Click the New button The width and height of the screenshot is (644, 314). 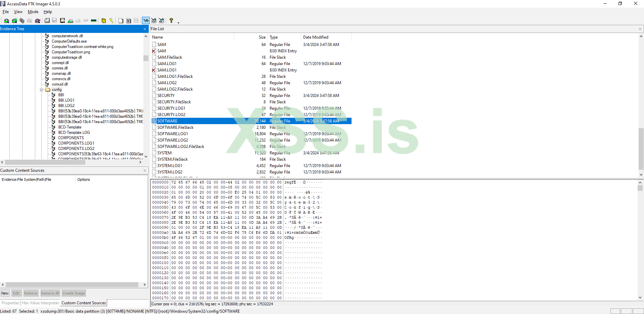(x=5, y=293)
